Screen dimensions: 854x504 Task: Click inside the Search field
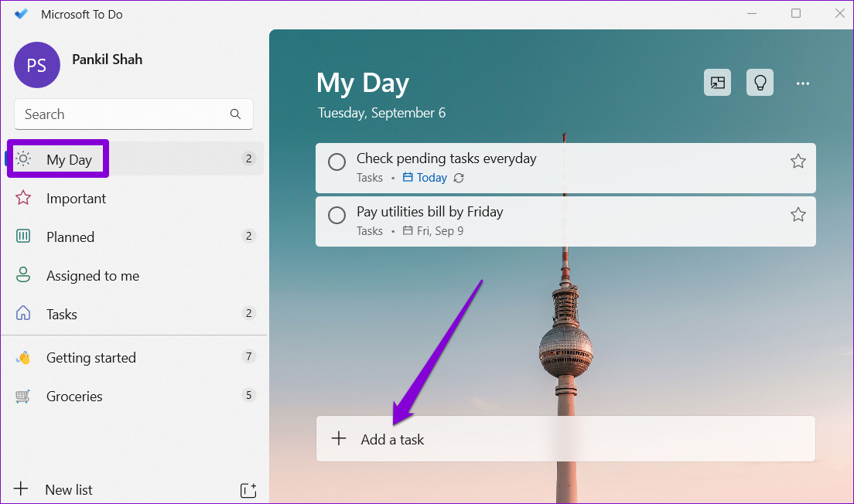(116, 114)
